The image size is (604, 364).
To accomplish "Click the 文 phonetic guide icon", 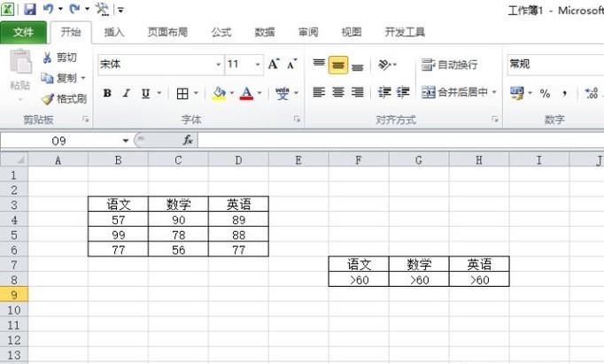I will coord(283,93).
